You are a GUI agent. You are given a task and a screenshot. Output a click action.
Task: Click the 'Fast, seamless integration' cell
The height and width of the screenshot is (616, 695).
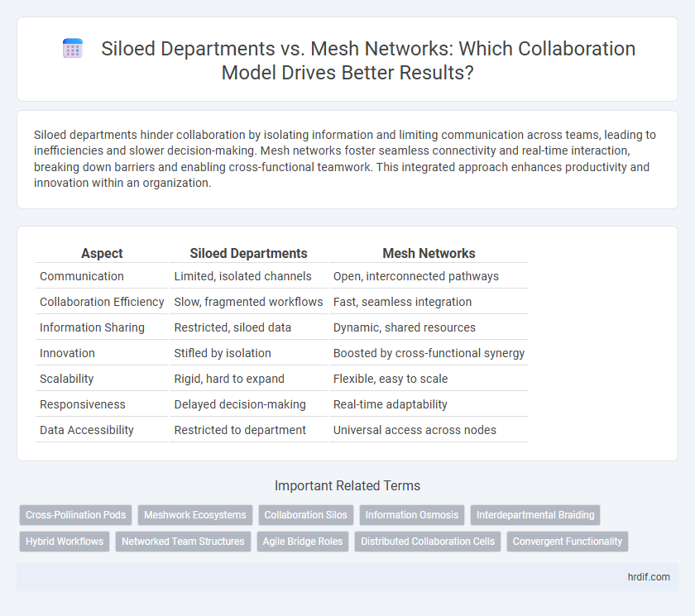click(x=429, y=302)
